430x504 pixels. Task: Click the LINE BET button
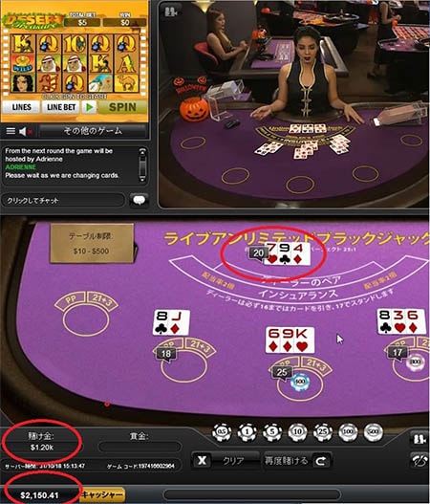click(61, 107)
